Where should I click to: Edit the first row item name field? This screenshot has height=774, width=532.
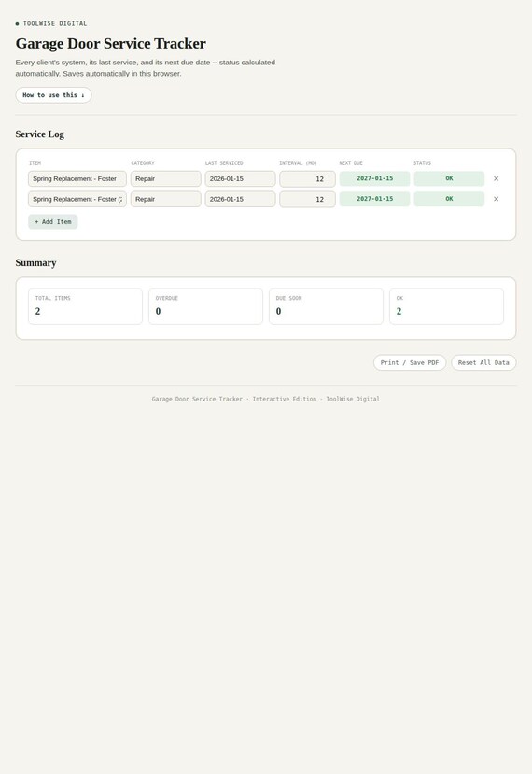point(77,178)
